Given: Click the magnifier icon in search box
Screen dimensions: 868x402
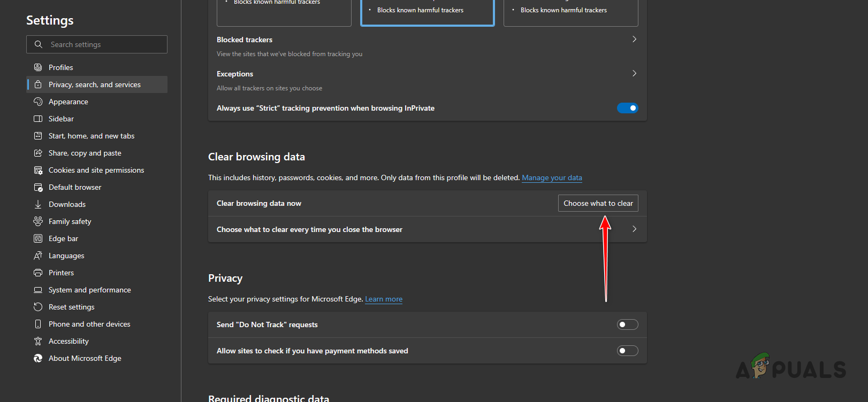Looking at the screenshot, I should tap(39, 44).
